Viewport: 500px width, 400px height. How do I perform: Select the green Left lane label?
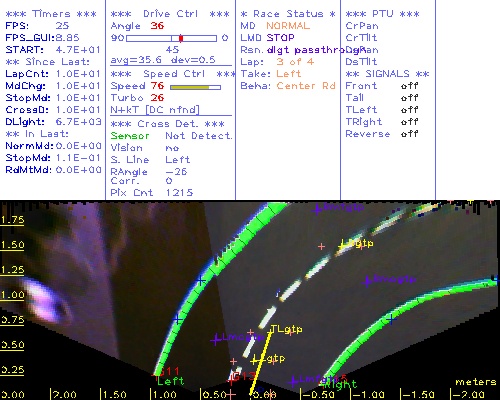tap(170, 381)
